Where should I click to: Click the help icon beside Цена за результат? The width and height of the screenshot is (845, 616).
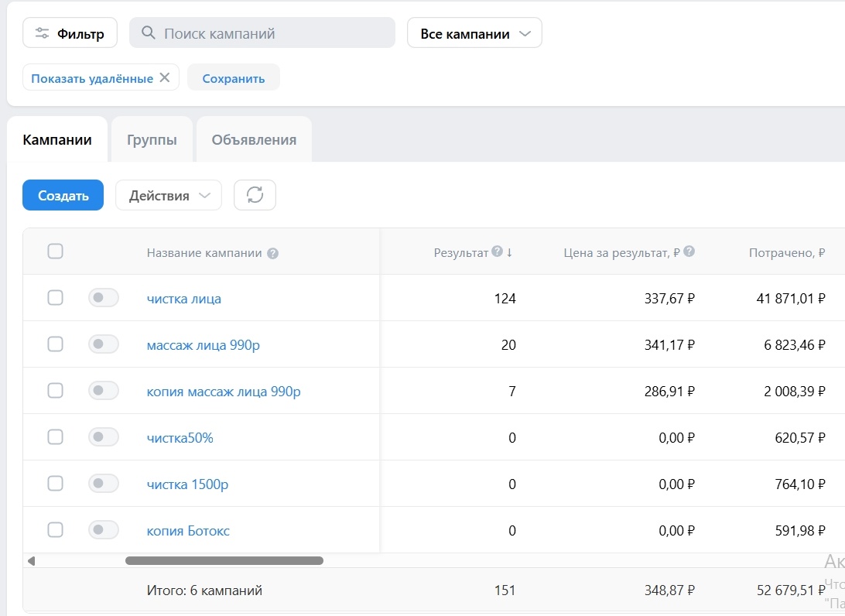coord(690,251)
